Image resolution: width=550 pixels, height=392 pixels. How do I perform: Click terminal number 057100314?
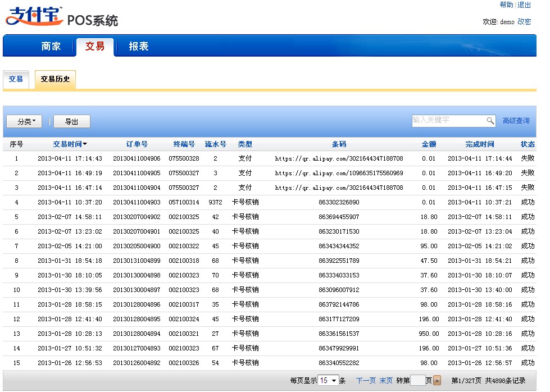184,202
